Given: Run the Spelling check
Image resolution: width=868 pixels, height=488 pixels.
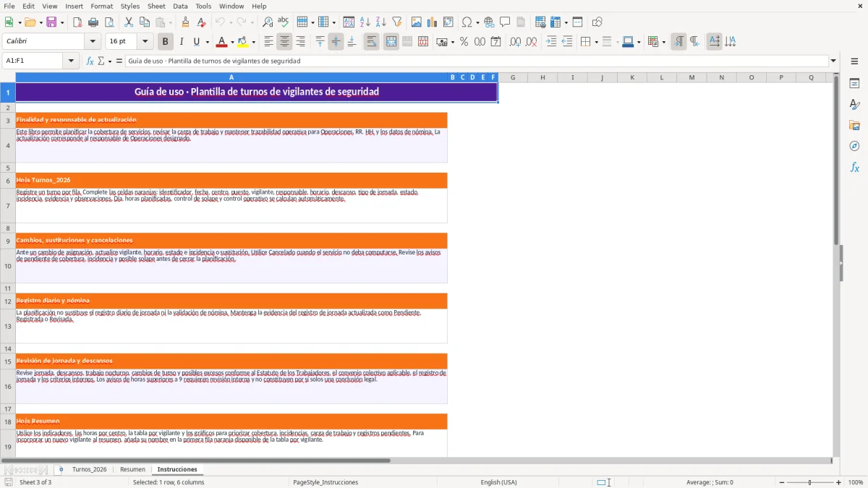Looking at the screenshot, I should [x=284, y=22].
